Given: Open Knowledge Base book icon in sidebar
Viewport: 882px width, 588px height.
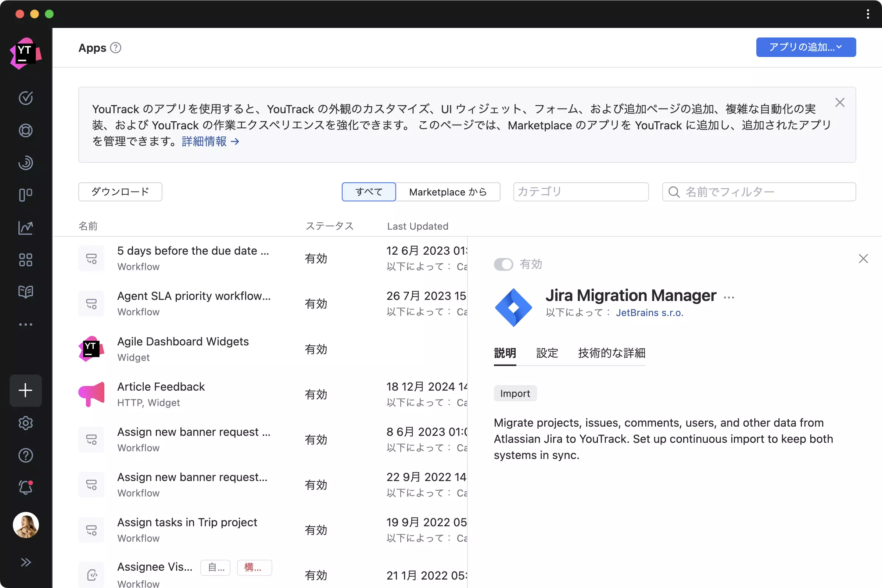Looking at the screenshot, I should click(25, 292).
